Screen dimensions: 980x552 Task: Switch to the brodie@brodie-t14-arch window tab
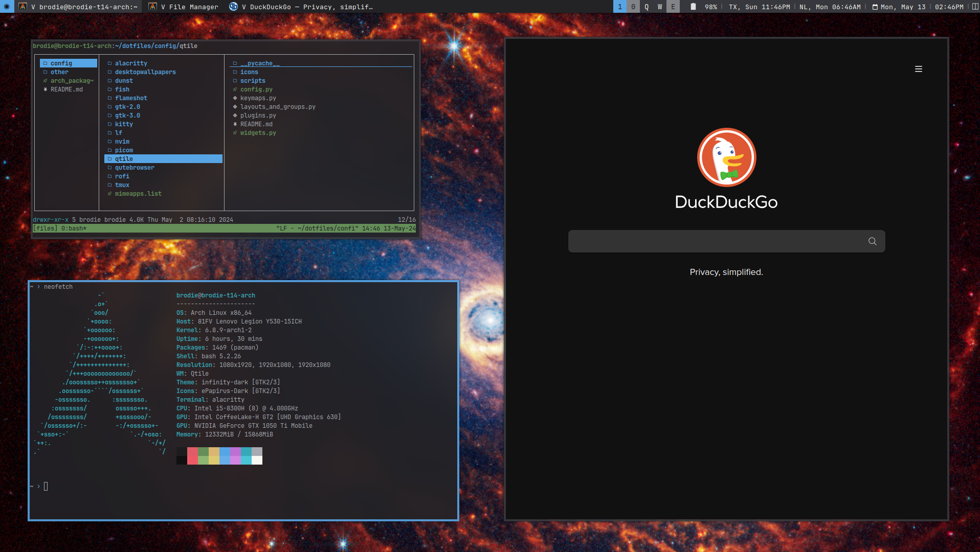78,7
